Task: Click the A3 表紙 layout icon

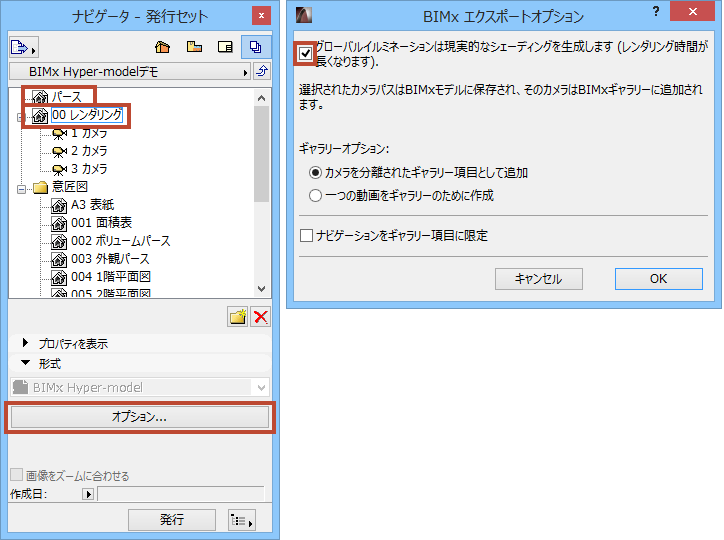Action: (59, 205)
